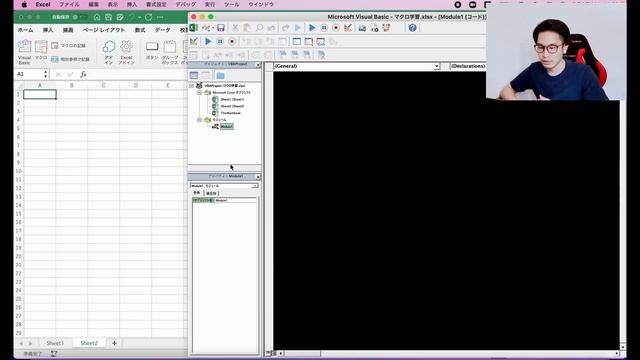Switch to ホーム ribbon tab
The width and height of the screenshot is (640, 360).
pyautogui.click(x=25, y=30)
